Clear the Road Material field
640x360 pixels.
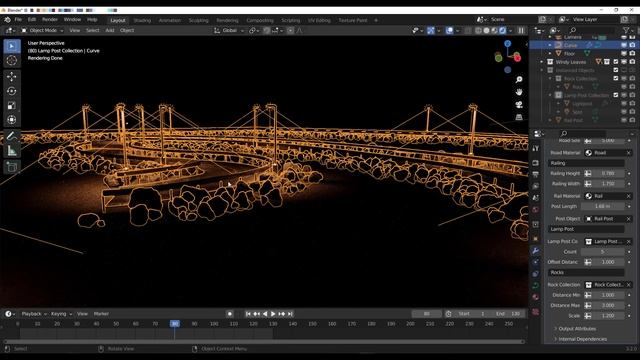(629, 153)
